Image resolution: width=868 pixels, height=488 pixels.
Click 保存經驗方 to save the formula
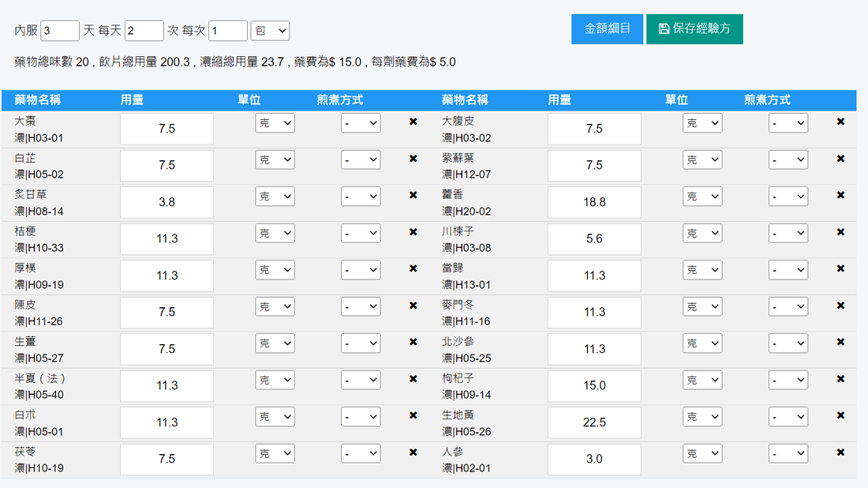[x=694, y=29]
